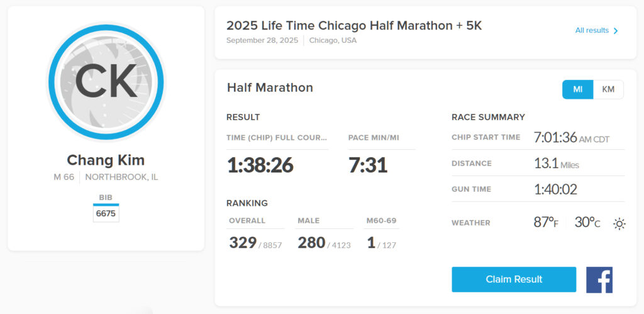This screenshot has width=644, height=314.
Task: Click the pace value 7:31
Action: [367, 165]
